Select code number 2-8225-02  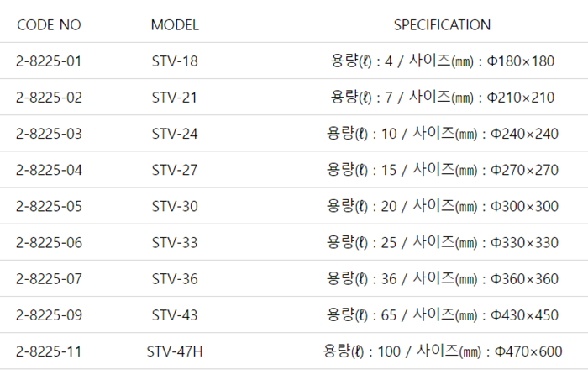point(50,98)
